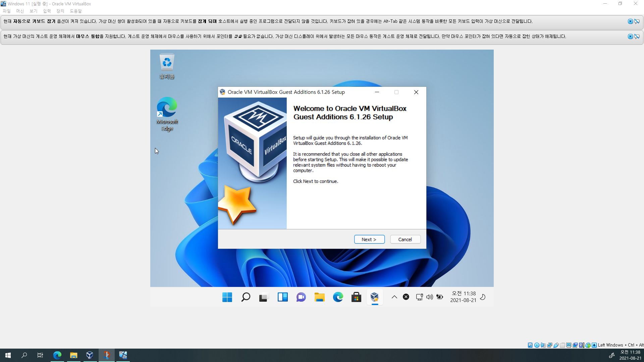Open the guest Windows 11 Start menu

tap(227, 297)
